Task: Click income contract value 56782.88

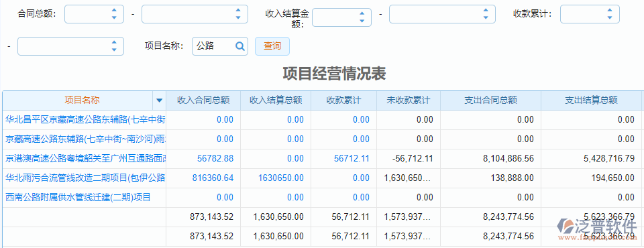Action: (215, 158)
